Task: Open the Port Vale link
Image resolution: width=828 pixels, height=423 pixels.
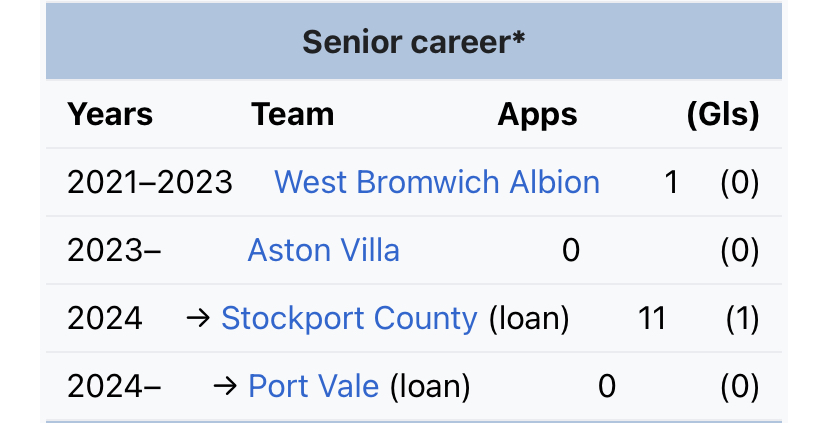Action: coord(314,386)
